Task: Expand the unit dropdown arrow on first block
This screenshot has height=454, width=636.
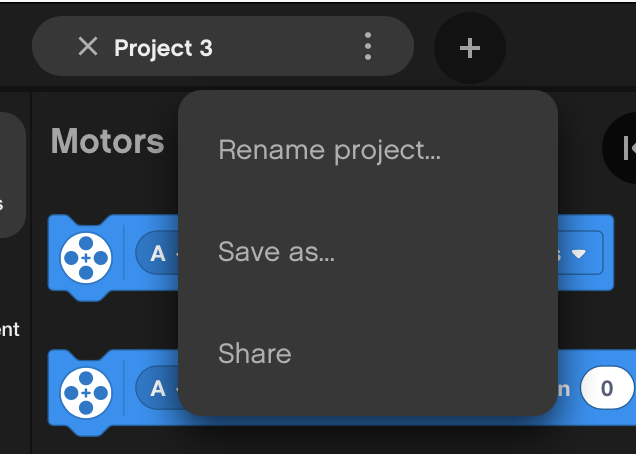Action: click(579, 254)
